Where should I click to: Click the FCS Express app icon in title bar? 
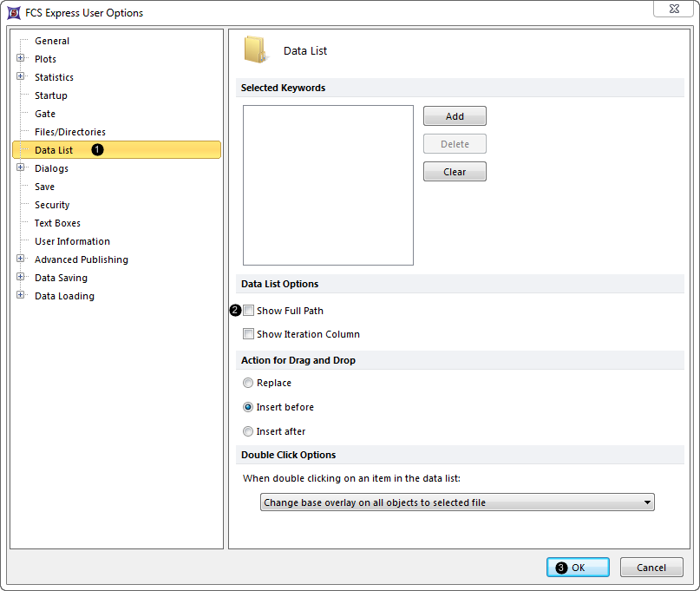coord(13,13)
